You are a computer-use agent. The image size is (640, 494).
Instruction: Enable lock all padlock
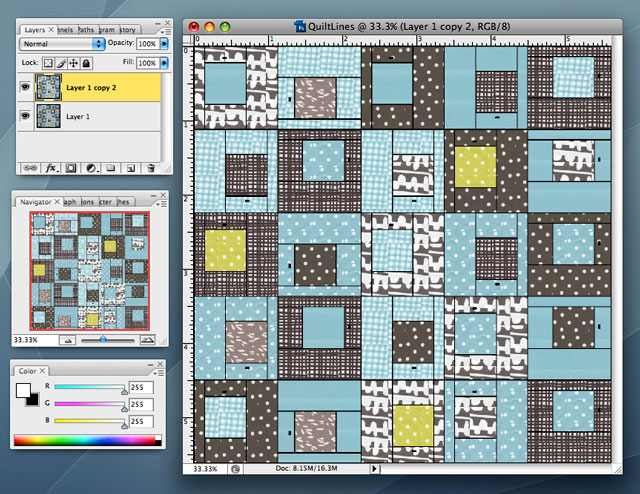[x=88, y=62]
